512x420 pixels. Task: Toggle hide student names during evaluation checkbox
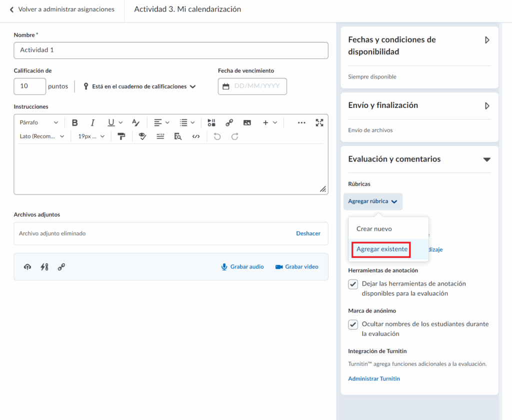pyautogui.click(x=353, y=324)
